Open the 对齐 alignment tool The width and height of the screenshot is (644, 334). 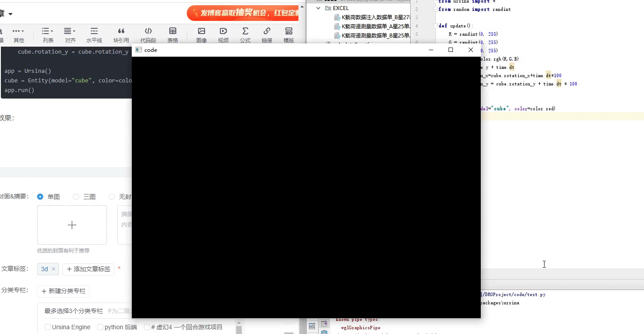click(69, 31)
